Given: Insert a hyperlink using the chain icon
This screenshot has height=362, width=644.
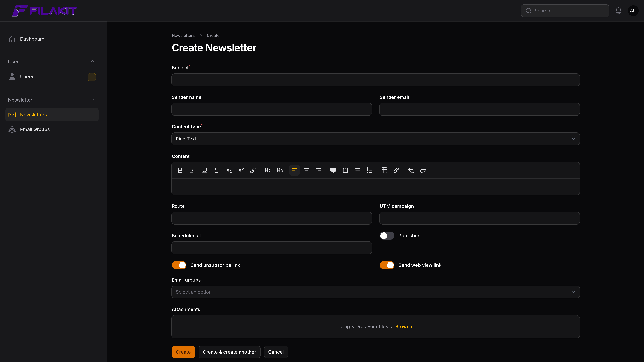Looking at the screenshot, I should 253,170.
